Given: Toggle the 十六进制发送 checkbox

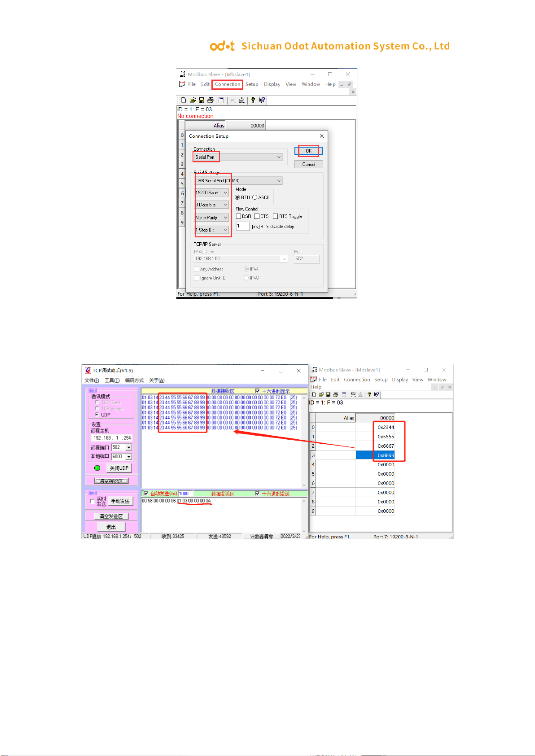Looking at the screenshot, I should pyautogui.click(x=258, y=494).
